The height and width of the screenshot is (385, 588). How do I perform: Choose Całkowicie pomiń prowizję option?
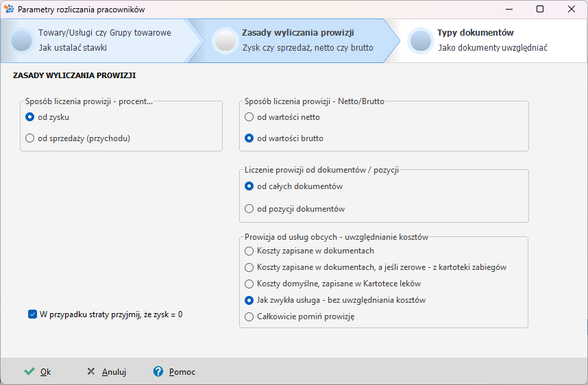249,316
